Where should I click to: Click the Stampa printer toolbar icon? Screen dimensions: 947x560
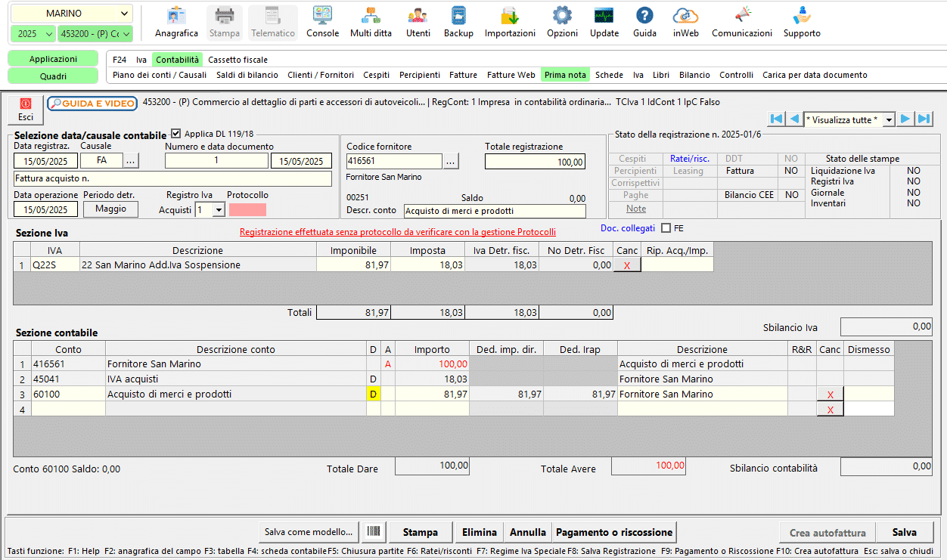click(225, 23)
